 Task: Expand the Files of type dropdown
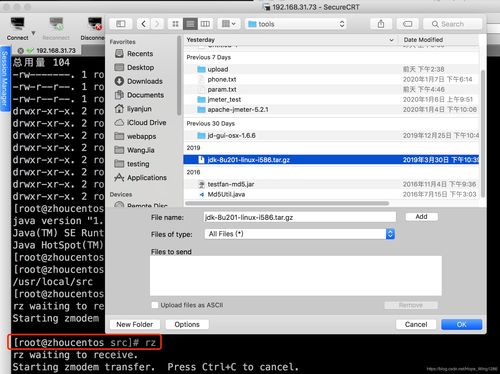(299, 234)
